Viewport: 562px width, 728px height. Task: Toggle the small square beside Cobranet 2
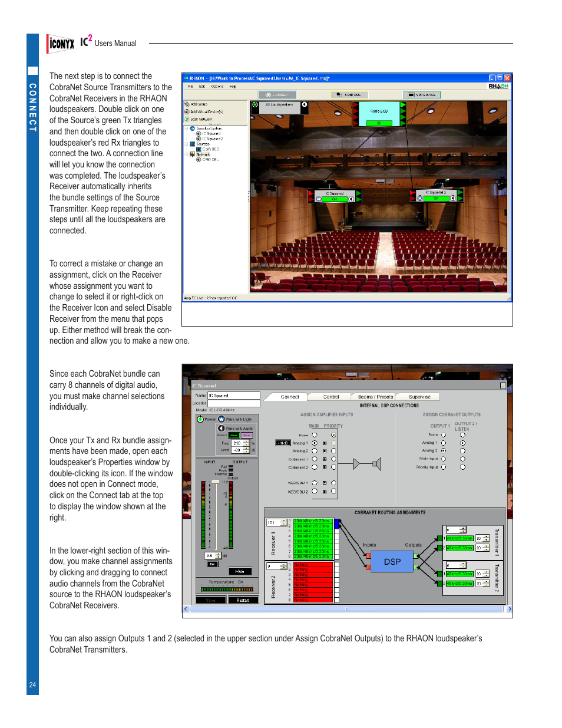click(x=324, y=467)
